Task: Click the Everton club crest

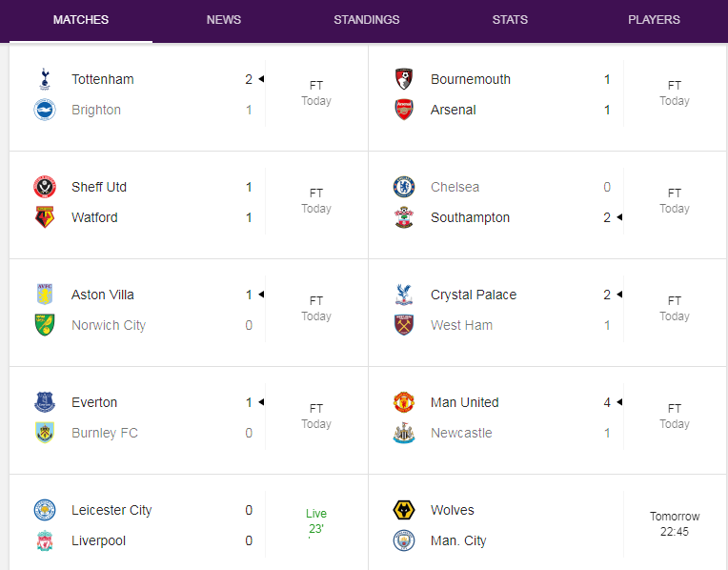Action: point(45,402)
